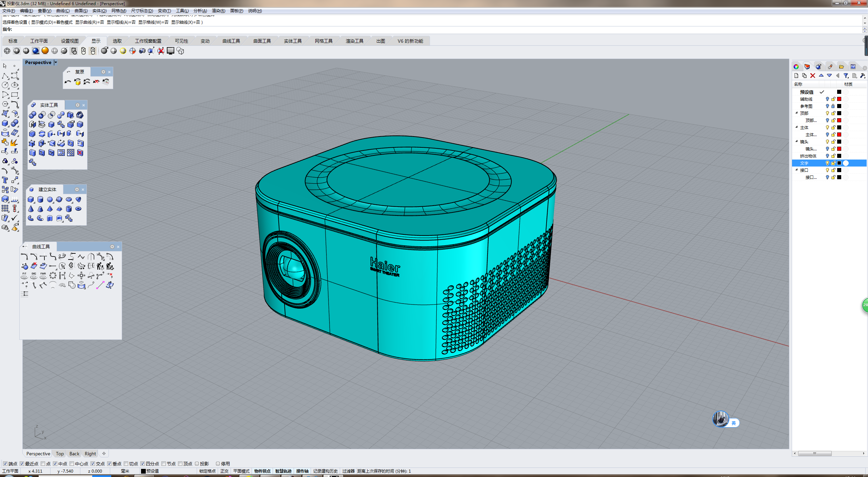Open the Perspective viewport title dropdown arrow
Image resolution: width=868 pixels, height=477 pixels.
pyautogui.click(x=56, y=62)
